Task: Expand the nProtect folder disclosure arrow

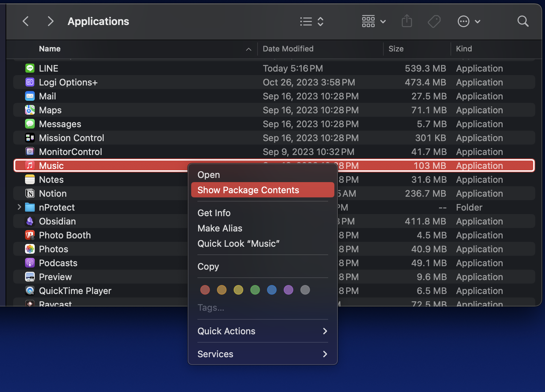Action: (x=19, y=207)
